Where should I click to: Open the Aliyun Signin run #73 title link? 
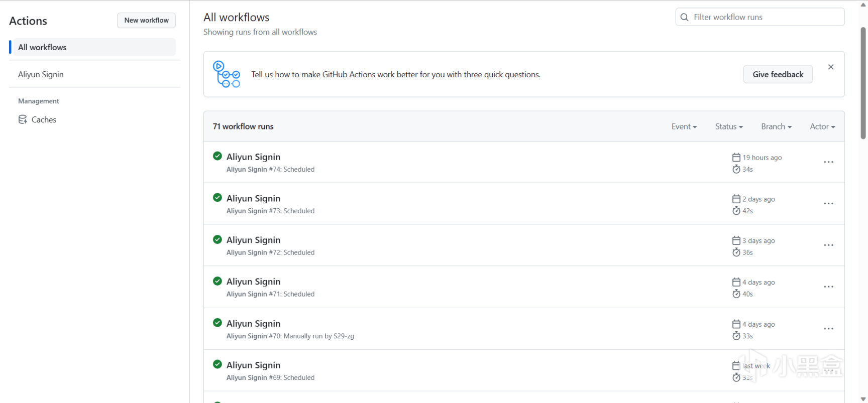tap(254, 198)
